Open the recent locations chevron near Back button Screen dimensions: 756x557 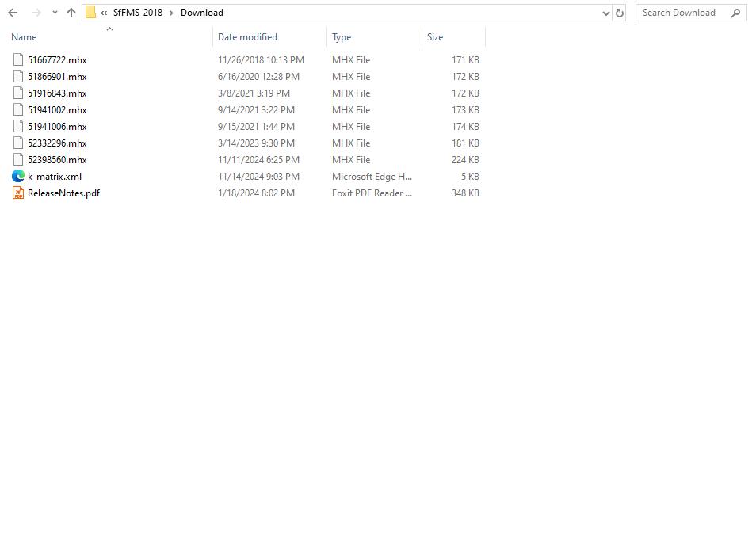point(54,12)
